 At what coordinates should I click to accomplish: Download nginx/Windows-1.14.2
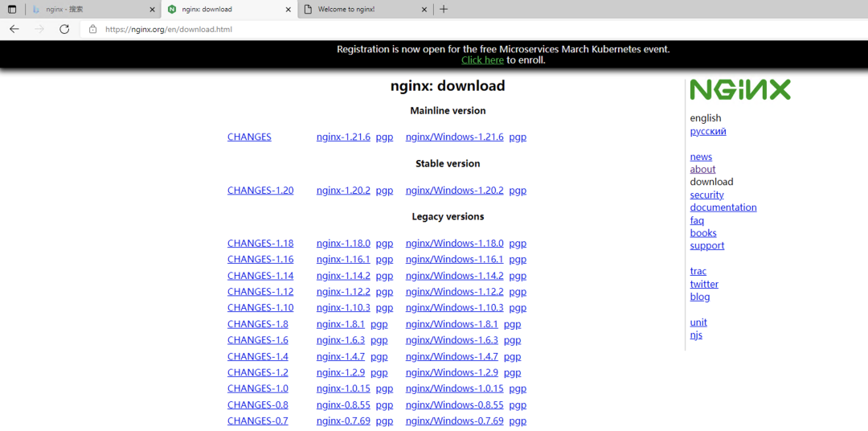click(x=454, y=275)
